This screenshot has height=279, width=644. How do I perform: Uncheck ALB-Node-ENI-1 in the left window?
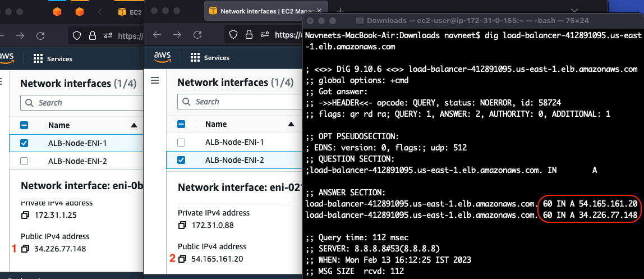click(x=24, y=143)
